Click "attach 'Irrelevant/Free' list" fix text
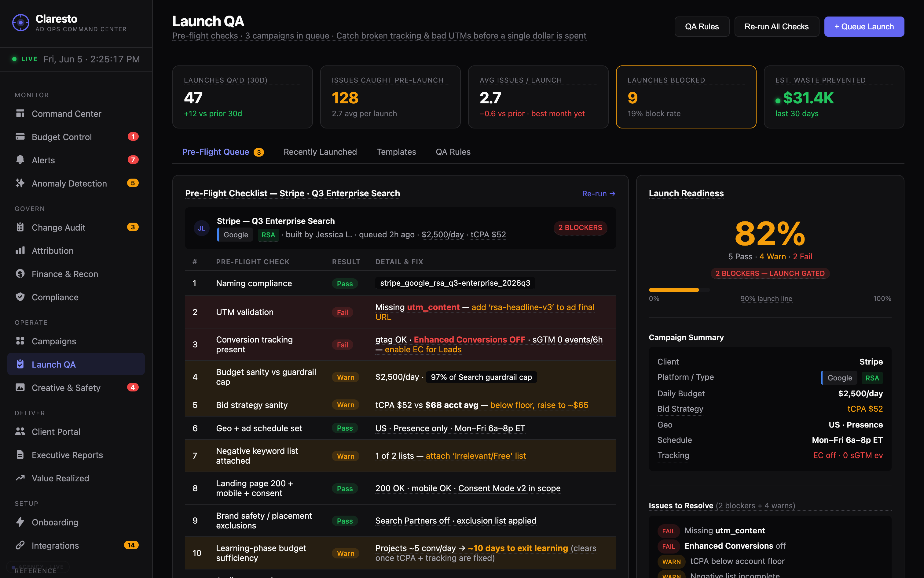This screenshot has height=578, width=924. [476, 456]
